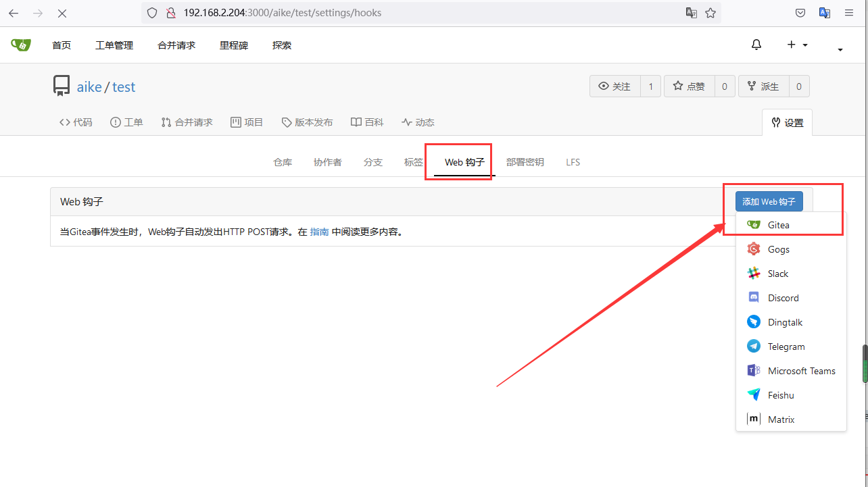Switch to 动态 activity tab
Screen dimensions: 868x487
pyautogui.click(x=418, y=122)
